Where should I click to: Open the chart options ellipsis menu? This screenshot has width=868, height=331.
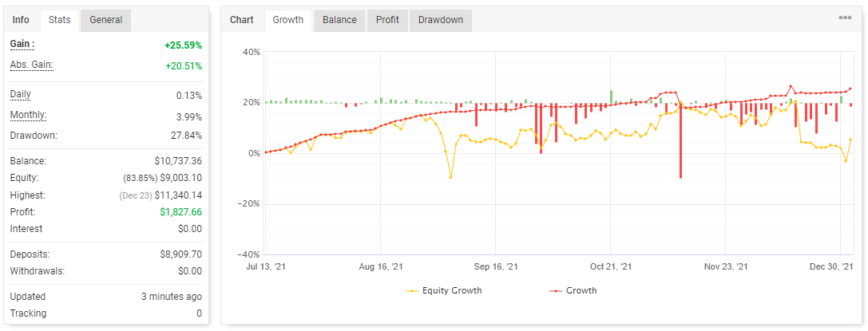pyautogui.click(x=845, y=18)
